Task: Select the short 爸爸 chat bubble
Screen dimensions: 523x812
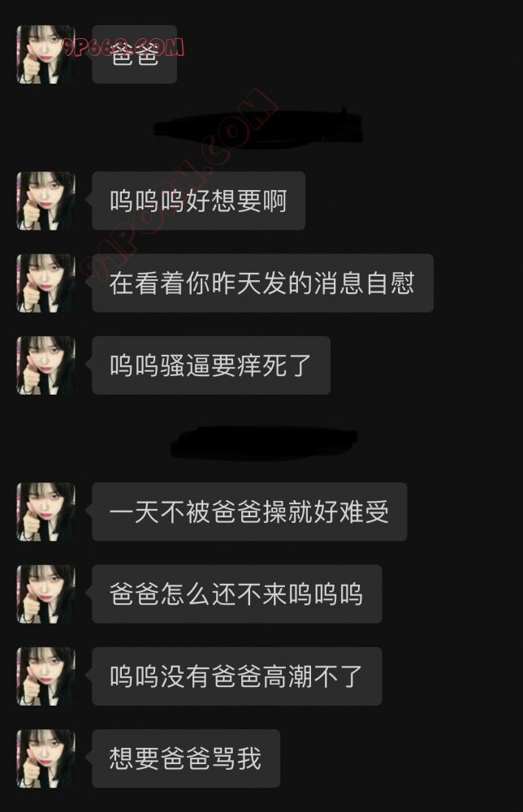Action: [135, 54]
